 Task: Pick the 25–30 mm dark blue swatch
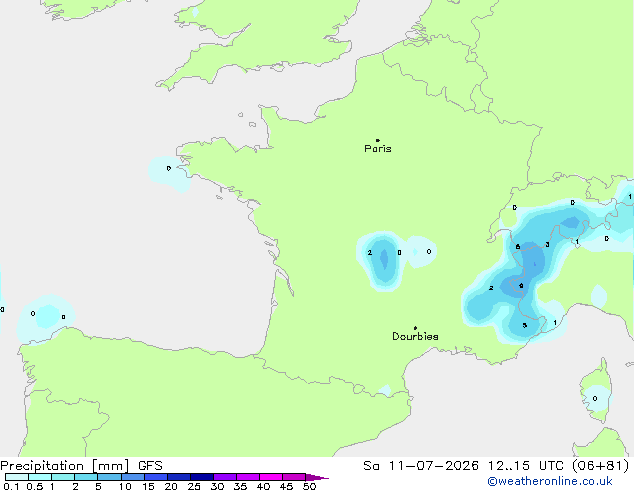pyautogui.click(x=202, y=477)
